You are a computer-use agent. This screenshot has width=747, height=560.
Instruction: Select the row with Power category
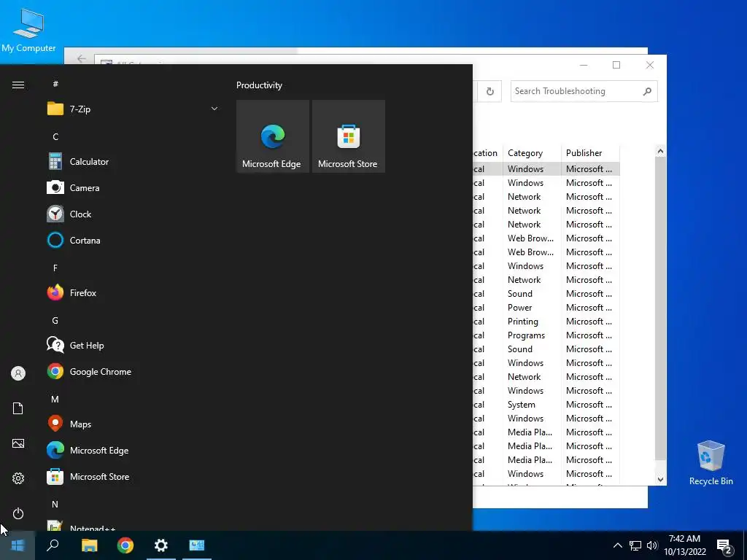[x=546, y=308]
